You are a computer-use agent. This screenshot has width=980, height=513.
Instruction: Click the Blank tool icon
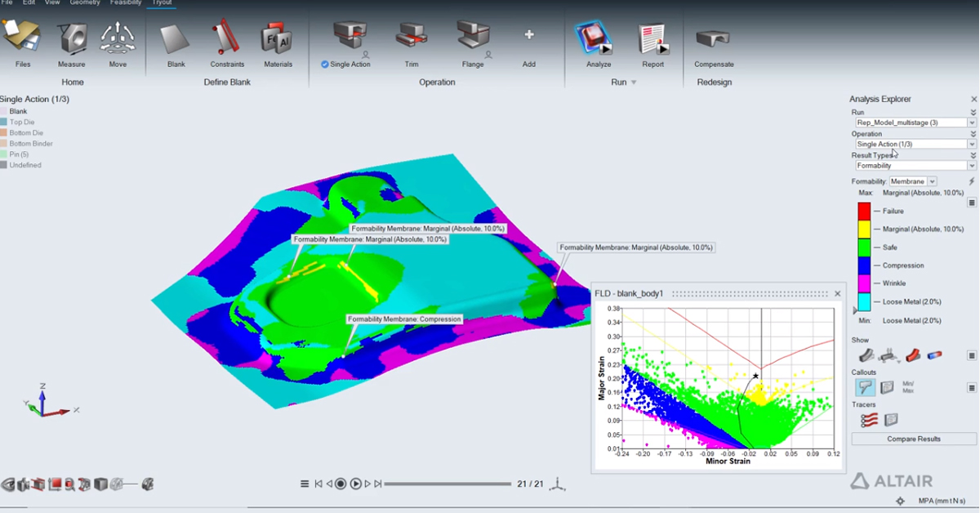176,38
